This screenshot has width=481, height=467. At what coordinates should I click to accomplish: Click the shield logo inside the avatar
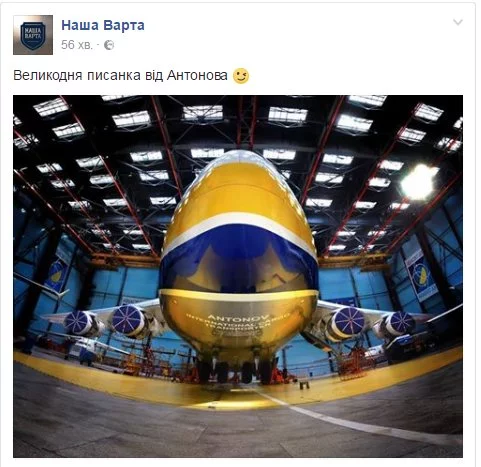click(x=33, y=35)
